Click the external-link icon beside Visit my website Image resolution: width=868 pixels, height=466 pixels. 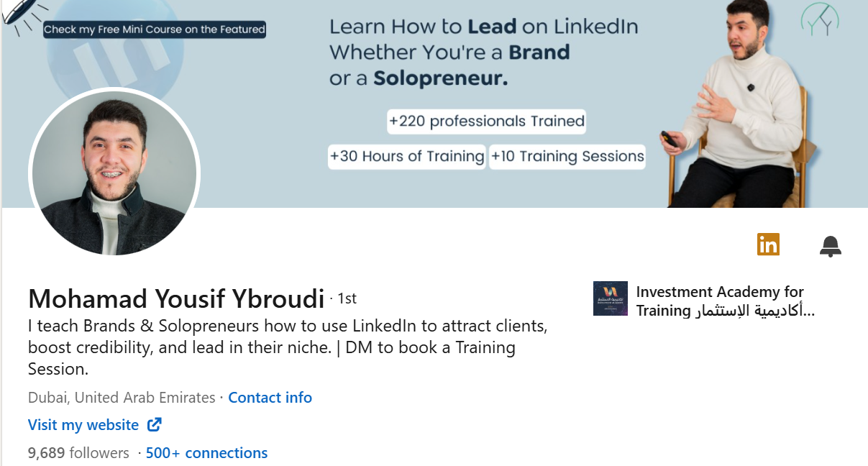coord(154,424)
